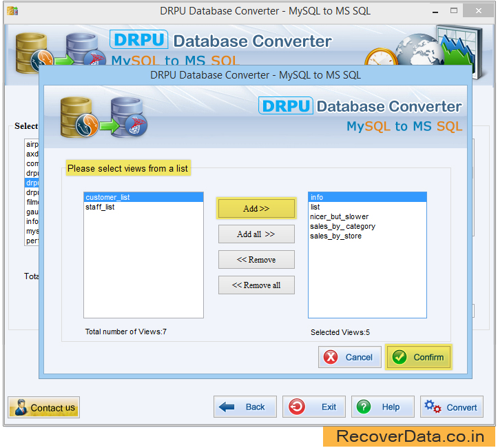The width and height of the screenshot is (498, 448).
Task: Click the app icon in the title bar
Action: [12, 11]
